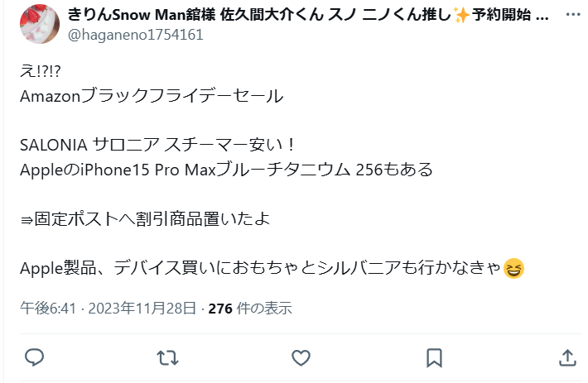Open the share upload arrow icon
The width and height of the screenshot is (588, 383).
[567, 357]
